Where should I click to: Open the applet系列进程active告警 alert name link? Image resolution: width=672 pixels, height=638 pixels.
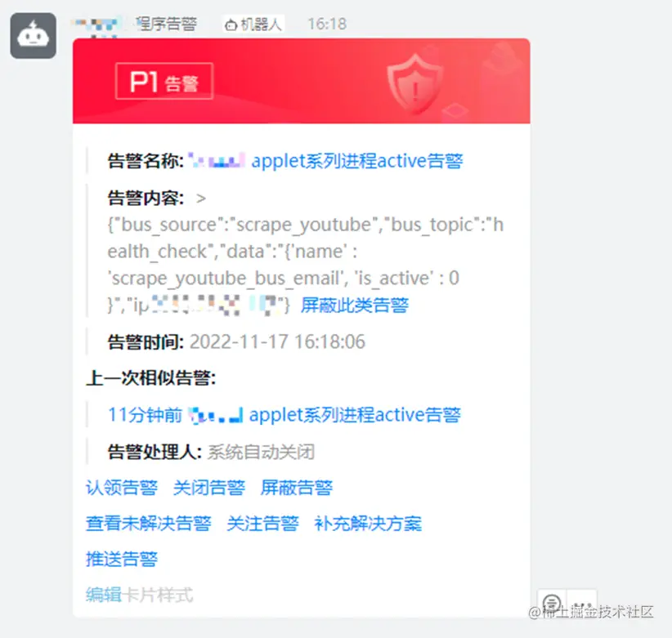click(x=357, y=161)
